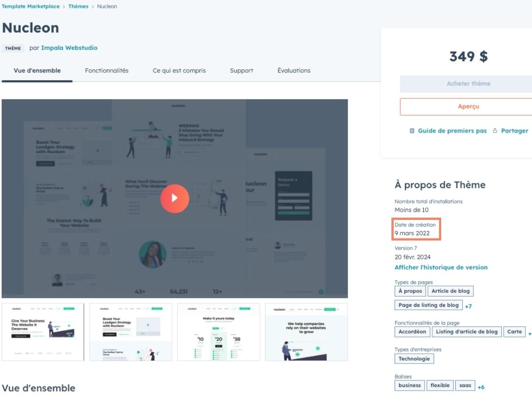532x399 pixels.
Task: Select Listing d'article de blog tag
Action: tap(467, 332)
